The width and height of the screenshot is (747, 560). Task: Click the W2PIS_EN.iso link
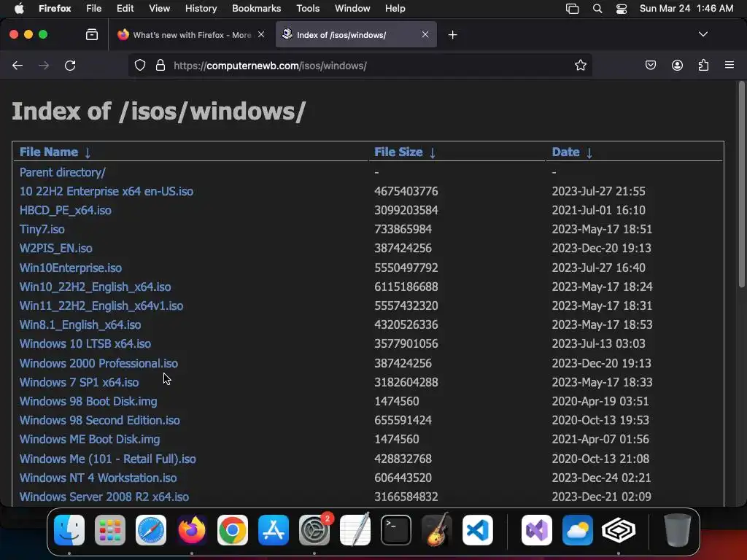tap(55, 249)
